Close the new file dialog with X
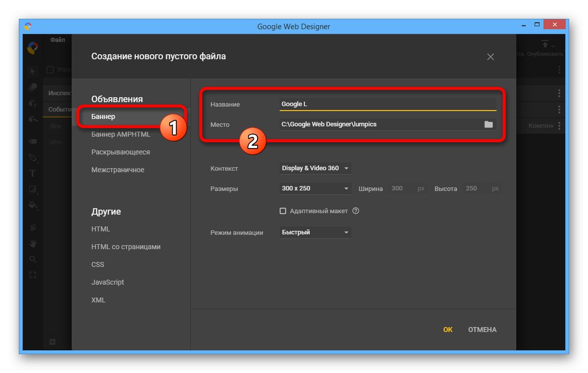The width and height of the screenshot is (588, 373). pos(490,57)
